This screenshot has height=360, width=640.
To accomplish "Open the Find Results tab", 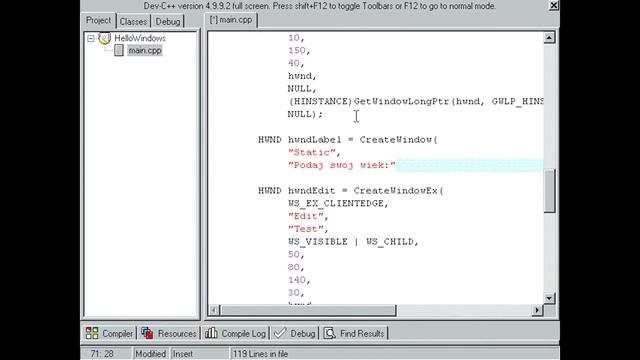I will tap(354, 333).
